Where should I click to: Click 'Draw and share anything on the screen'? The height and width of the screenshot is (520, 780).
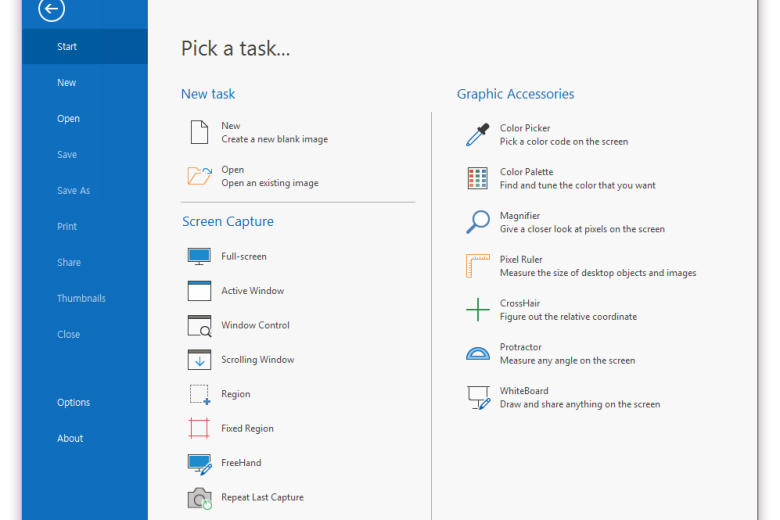pyautogui.click(x=580, y=405)
